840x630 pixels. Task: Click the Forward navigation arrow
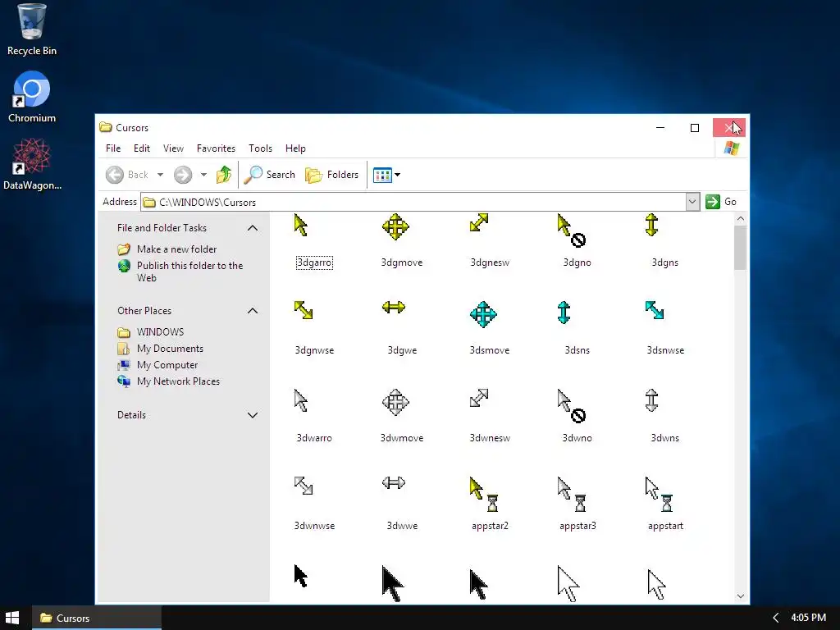click(183, 175)
